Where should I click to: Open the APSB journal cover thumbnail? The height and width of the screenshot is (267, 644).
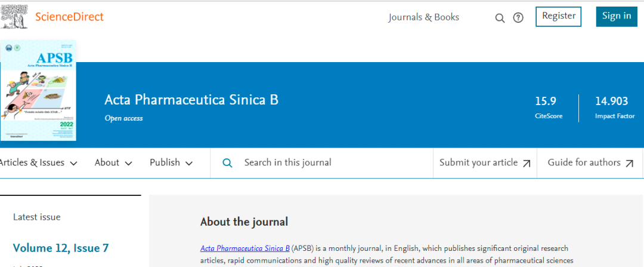39,90
